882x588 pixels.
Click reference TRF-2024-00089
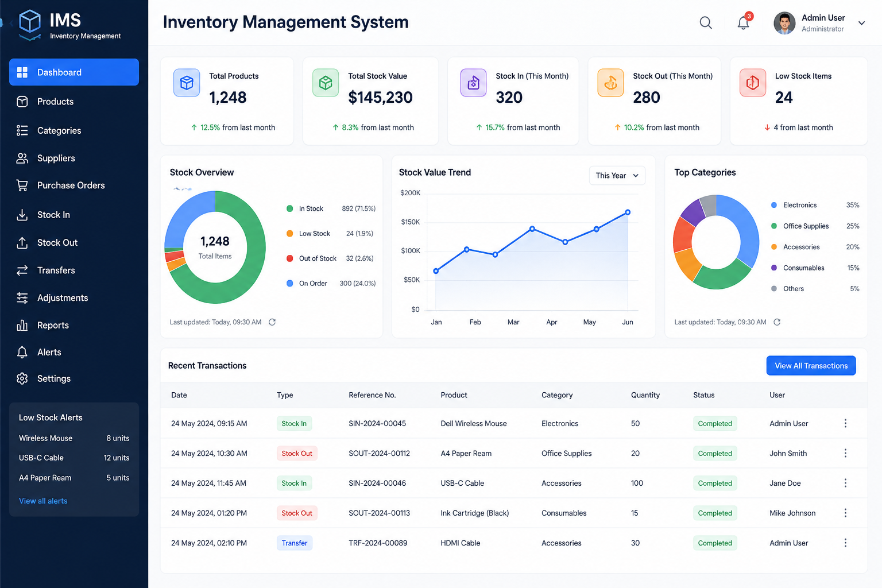click(378, 543)
